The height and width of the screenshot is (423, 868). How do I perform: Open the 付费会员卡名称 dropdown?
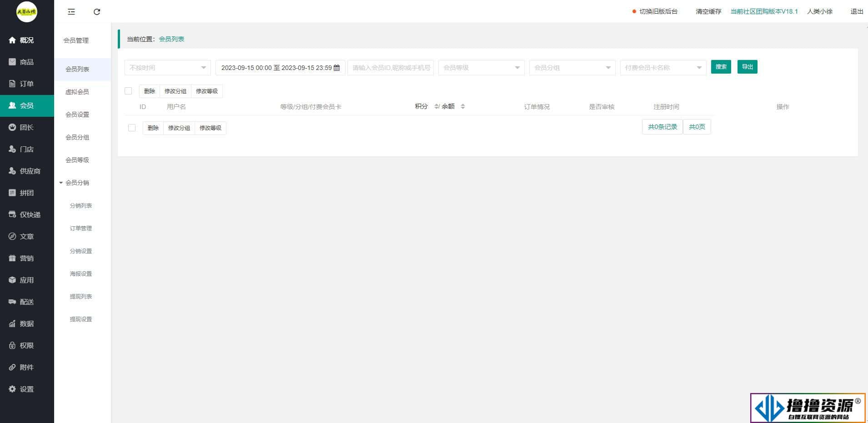pos(663,68)
